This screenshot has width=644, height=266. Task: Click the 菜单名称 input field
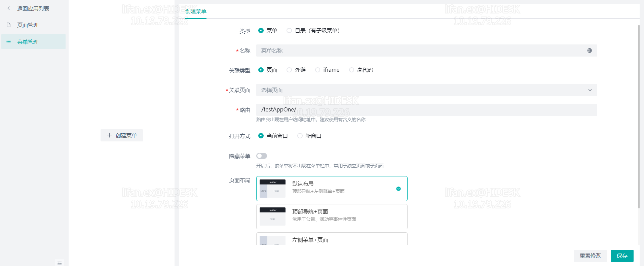[426, 51]
